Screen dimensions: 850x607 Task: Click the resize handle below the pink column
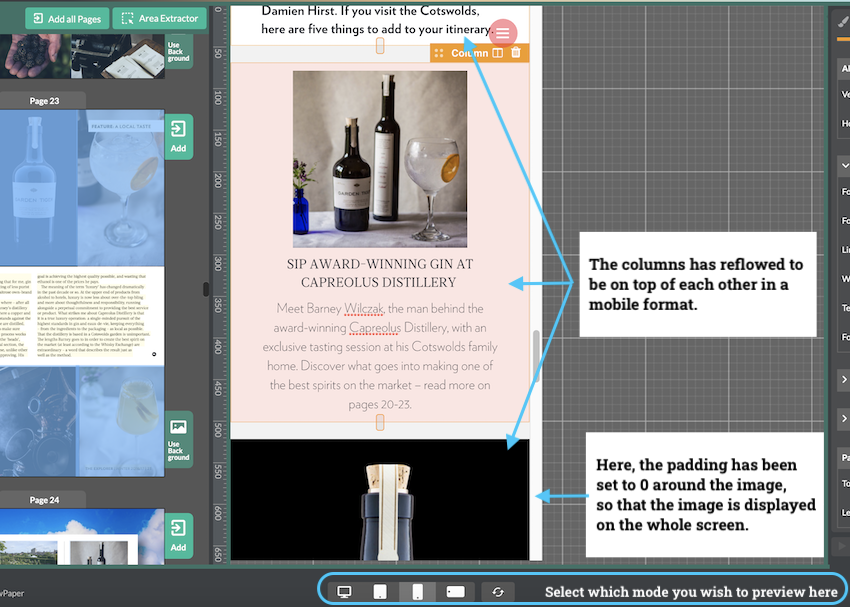click(380, 423)
